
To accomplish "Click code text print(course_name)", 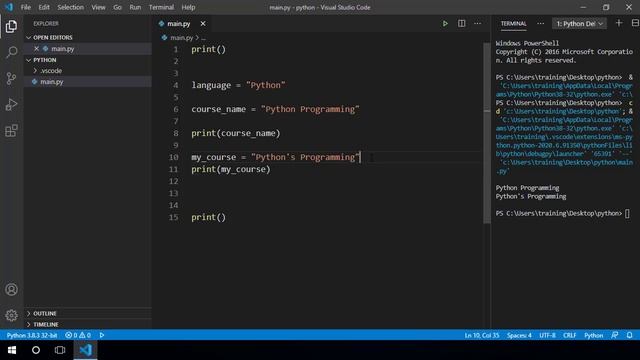I will (x=236, y=133).
